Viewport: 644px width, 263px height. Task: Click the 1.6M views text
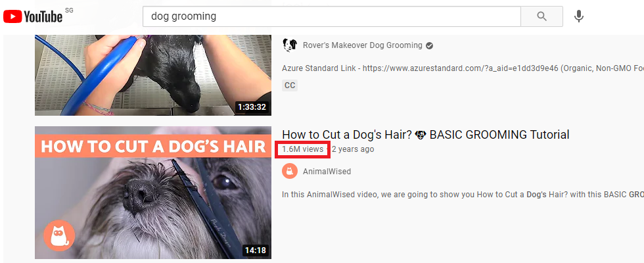click(x=303, y=149)
